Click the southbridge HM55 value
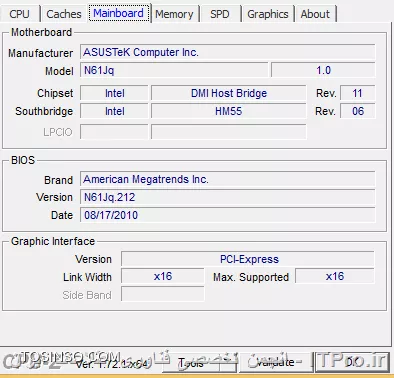The image size is (394, 378). pyautogui.click(x=229, y=111)
